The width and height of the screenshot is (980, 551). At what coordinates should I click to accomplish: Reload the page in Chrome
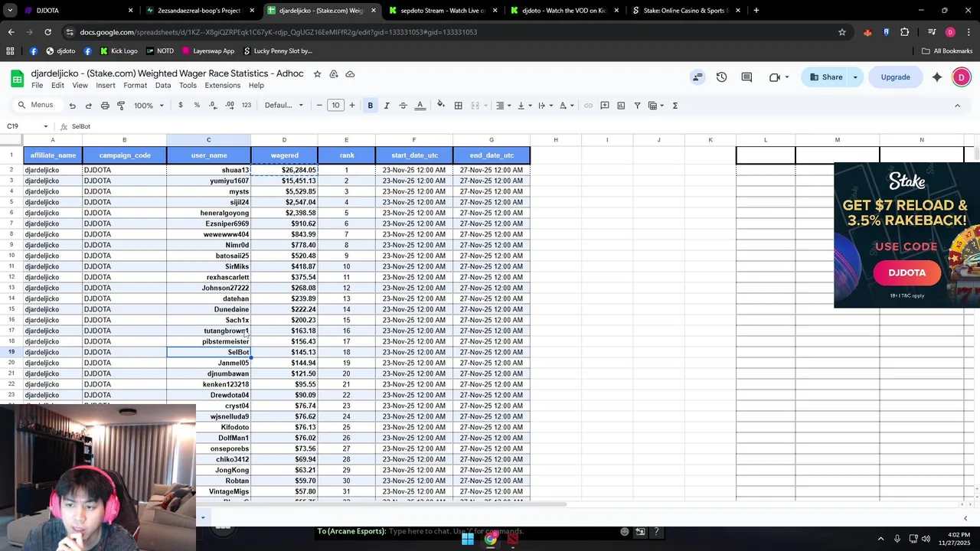[x=47, y=32]
